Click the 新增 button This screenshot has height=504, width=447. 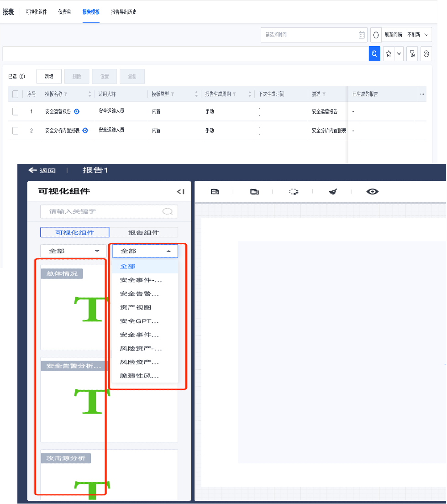(x=49, y=77)
